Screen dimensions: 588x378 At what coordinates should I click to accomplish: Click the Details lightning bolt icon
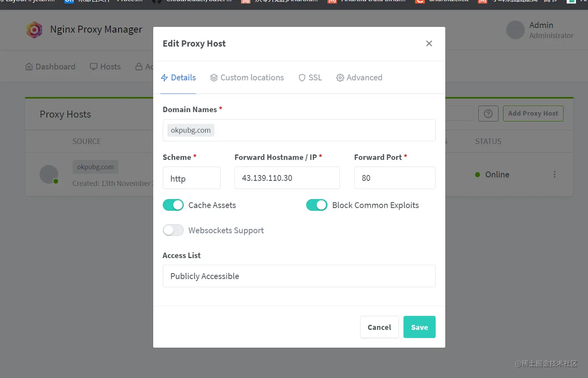click(164, 78)
